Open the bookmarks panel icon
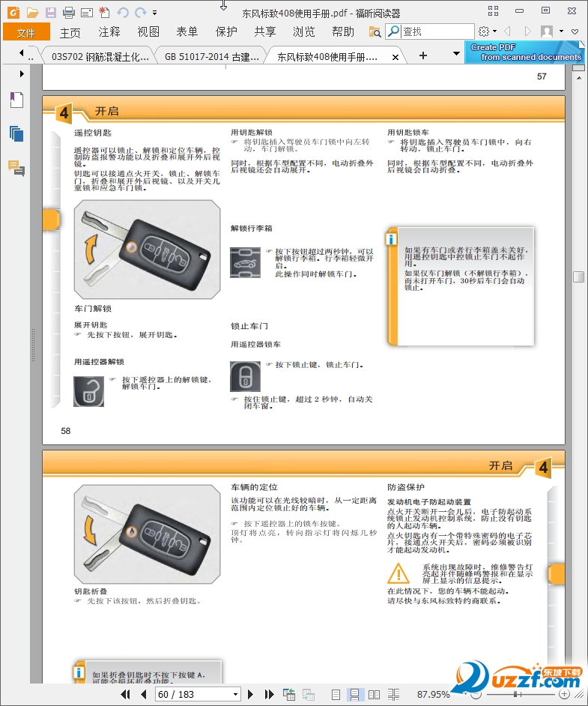588x706 pixels. coord(16,100)
